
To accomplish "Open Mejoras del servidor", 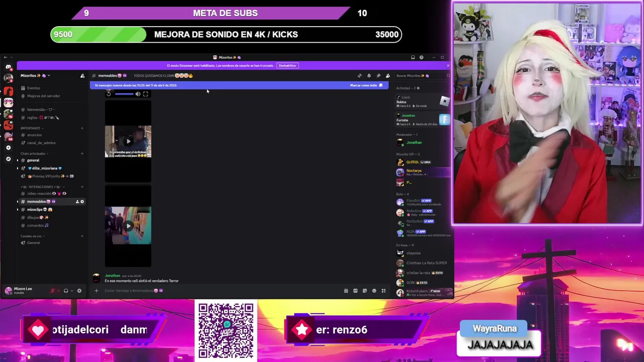I will point(52,96).
